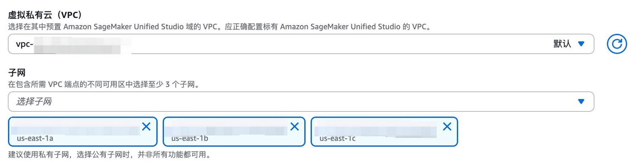644x163 pixels.
Task: Click the 选择子网 placeholder field
Action: (x=34, y=101)
